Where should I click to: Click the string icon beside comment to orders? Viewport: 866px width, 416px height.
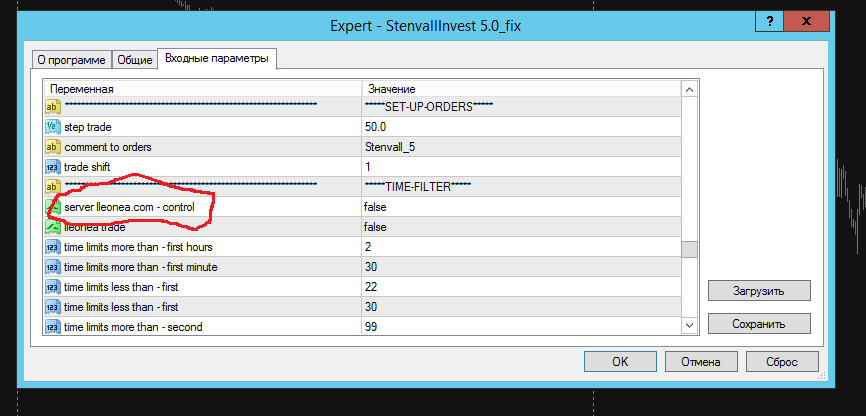pos(52,148)
